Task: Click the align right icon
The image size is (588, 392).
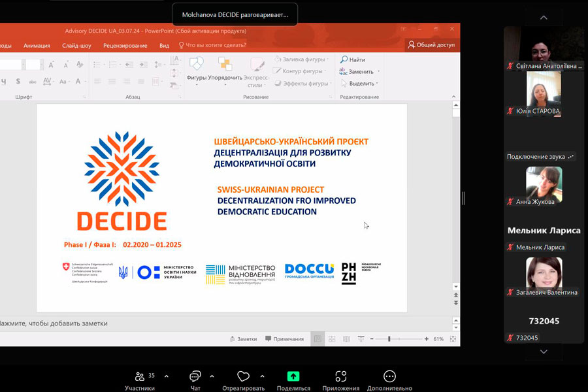Action: click(126, 82)
